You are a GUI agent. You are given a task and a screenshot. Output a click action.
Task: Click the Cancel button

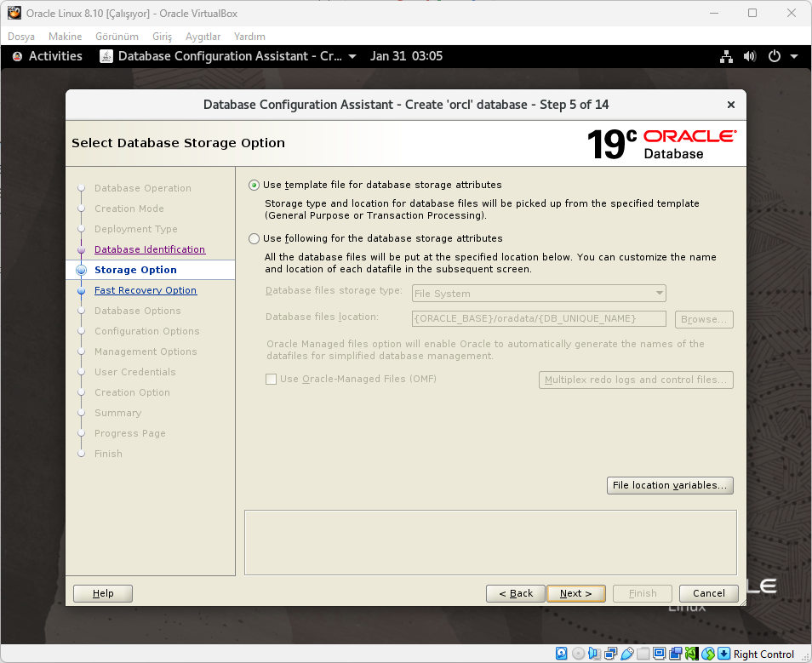click(x=709, y=593)
